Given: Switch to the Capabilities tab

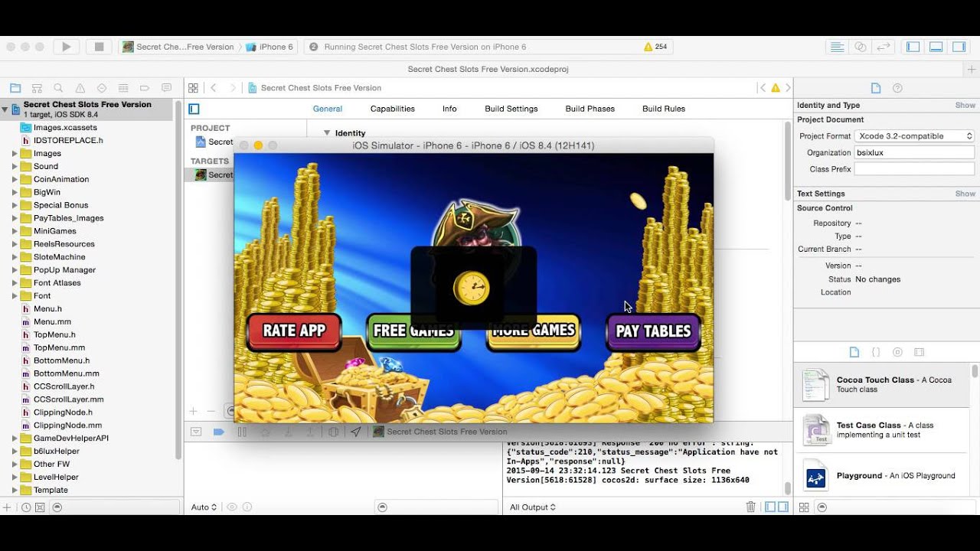Looking at the screenshot, I should pos(393,109).
